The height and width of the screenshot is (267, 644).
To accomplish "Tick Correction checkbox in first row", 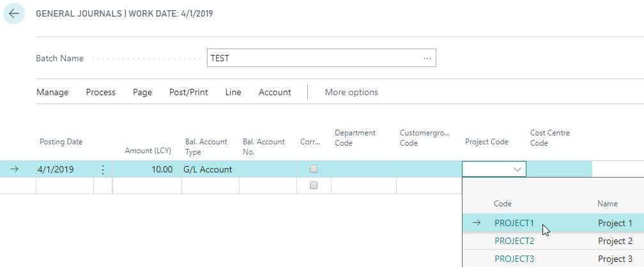I will coord(313,169).
